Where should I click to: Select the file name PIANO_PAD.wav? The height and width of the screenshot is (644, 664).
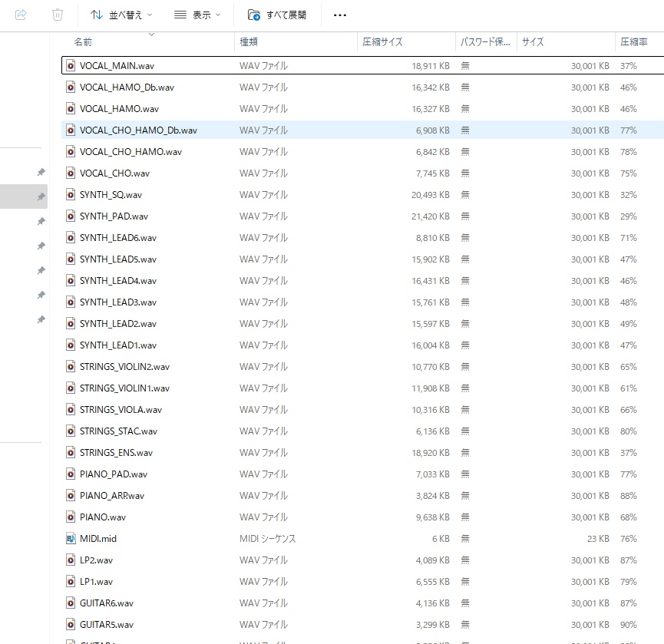click(x=114, y=474)
